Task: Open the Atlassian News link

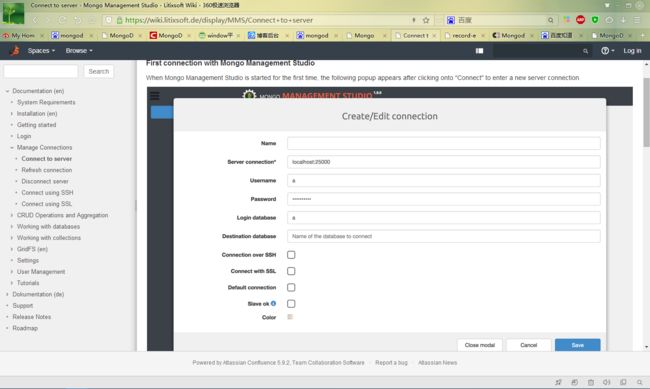Action: [x=437, y=362]
